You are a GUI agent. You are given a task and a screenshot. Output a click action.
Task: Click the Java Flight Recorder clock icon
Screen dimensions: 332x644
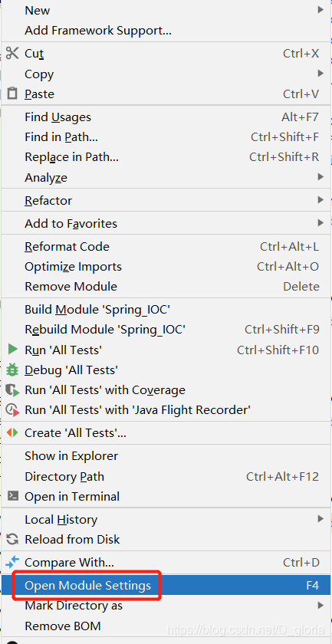(x=12, y=410)
